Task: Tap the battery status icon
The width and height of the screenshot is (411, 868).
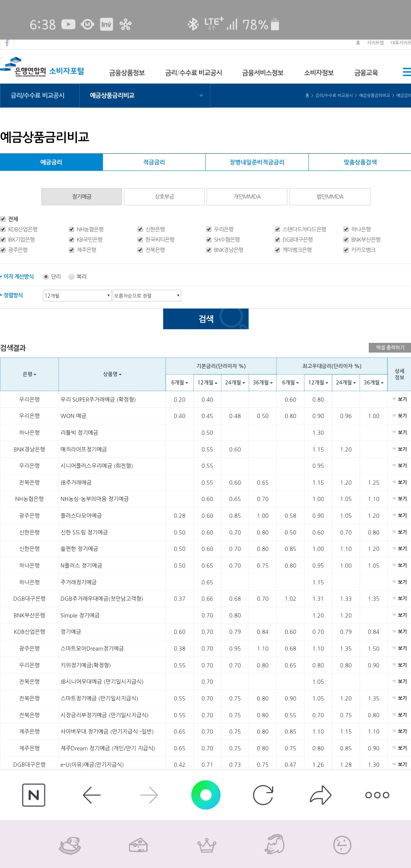Action: click(275, 24)
